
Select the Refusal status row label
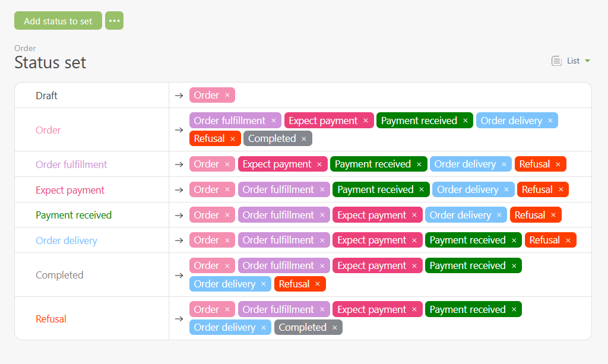(51, 319)
